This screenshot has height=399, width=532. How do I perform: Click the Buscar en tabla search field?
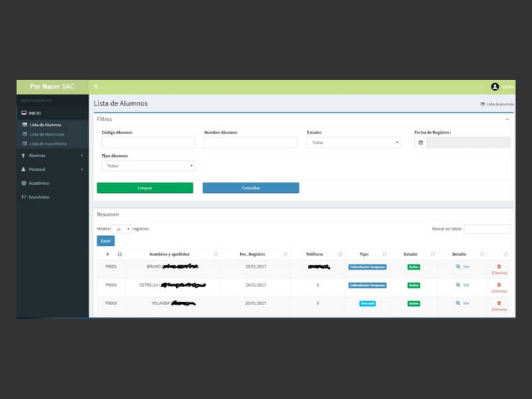coord(487,229)
